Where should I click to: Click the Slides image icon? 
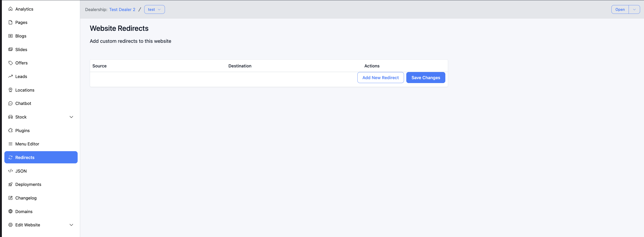(x=10, y=49)
